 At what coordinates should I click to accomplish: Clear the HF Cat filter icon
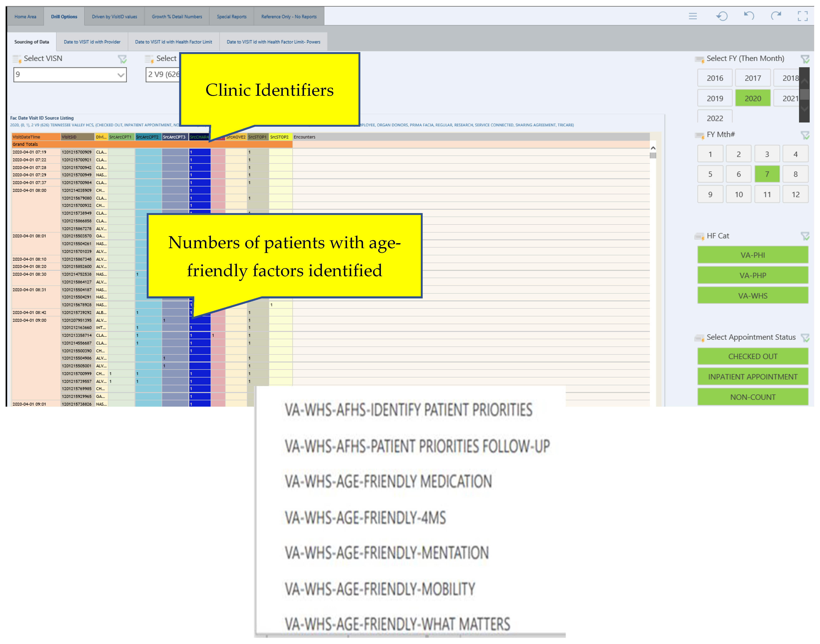coord(805,236)
